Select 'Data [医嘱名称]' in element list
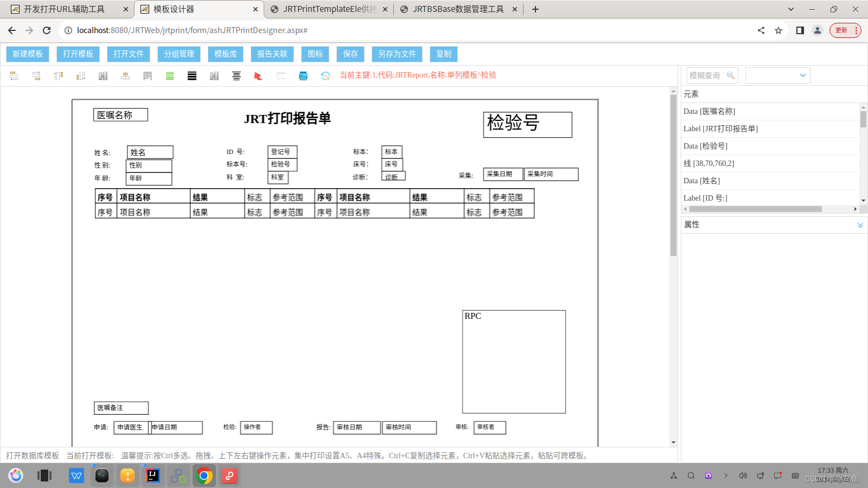Screen dimensions: 868x488 coord(770,112)
